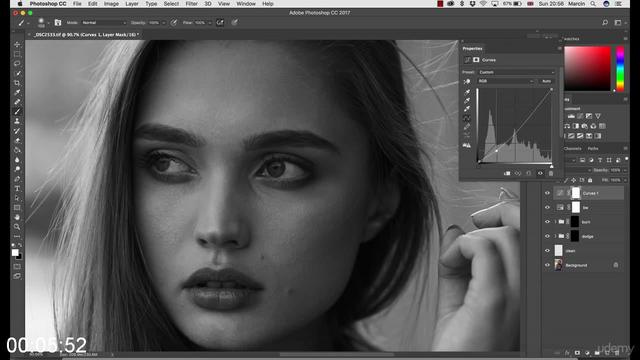Select the Curves 1 layer mask thumbnail

[x=576, y=193]
